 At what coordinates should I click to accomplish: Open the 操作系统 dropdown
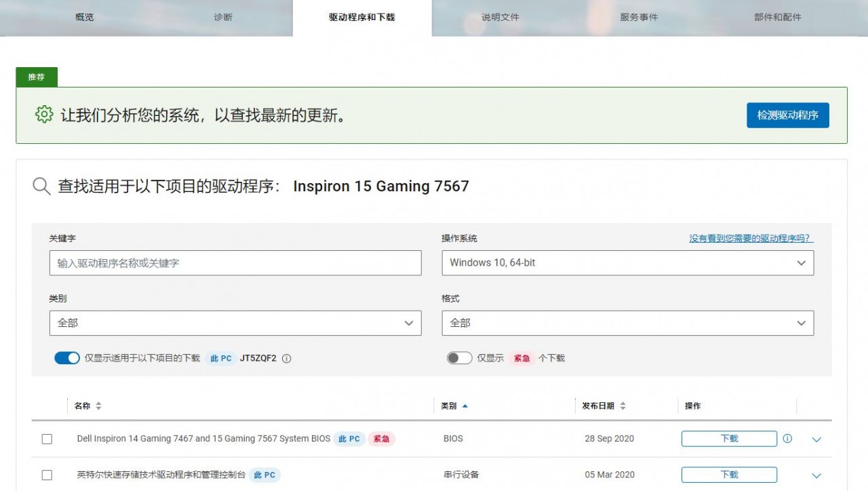coord(627,262)
